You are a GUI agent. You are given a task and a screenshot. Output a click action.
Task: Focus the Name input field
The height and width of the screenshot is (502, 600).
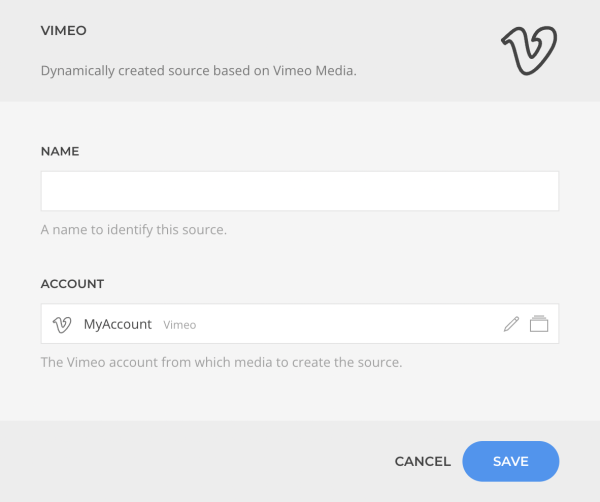point(300,191)
